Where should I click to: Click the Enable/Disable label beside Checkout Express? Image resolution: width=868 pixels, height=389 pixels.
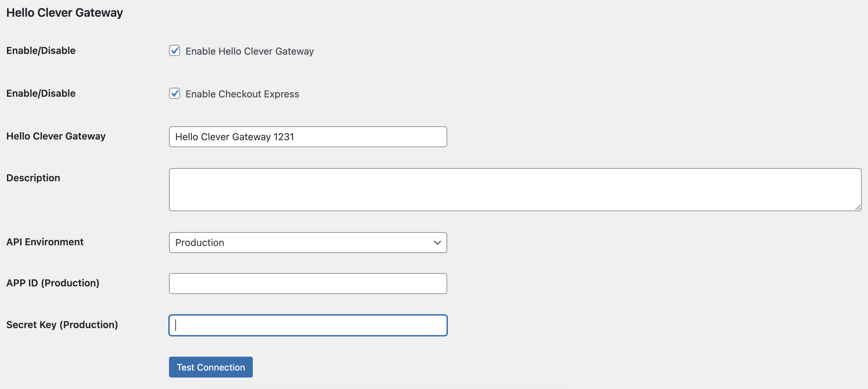point(41,93)
